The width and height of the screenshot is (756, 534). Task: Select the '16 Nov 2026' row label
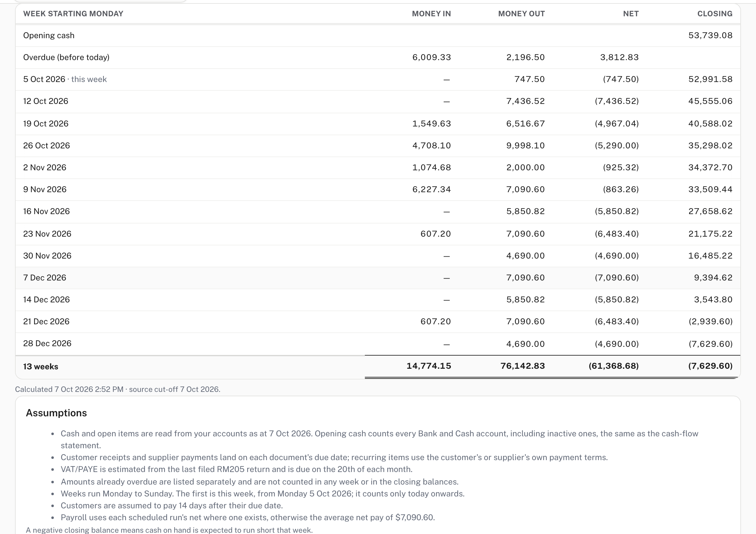(x=46, y=211)
